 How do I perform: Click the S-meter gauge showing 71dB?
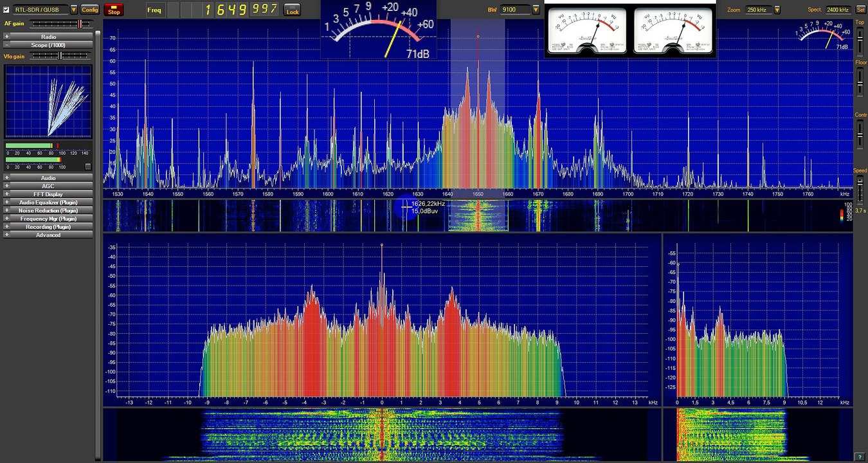pyautogui.click(x=379, y=30)
